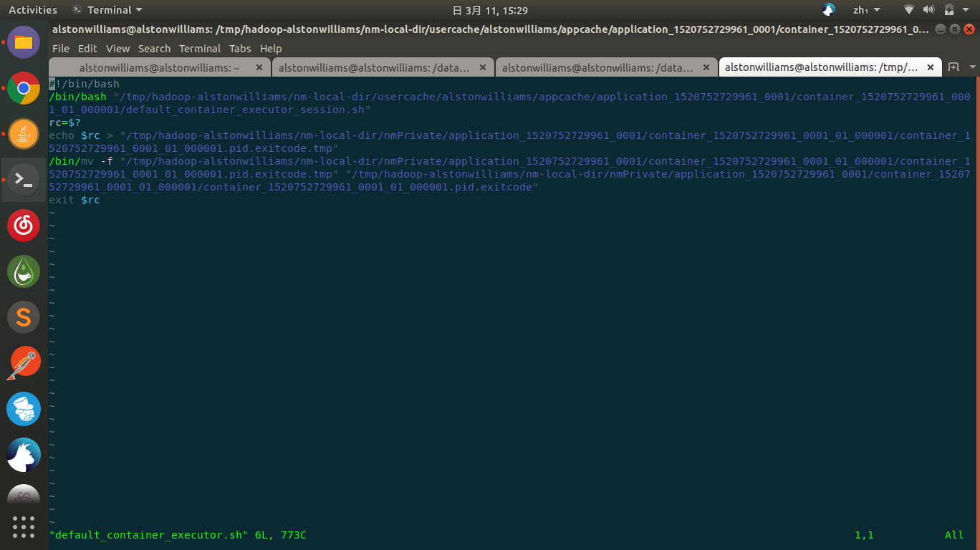Open a new terminal tab with the plus icon
The image size is (980, 550).
[x=955, y=66]
